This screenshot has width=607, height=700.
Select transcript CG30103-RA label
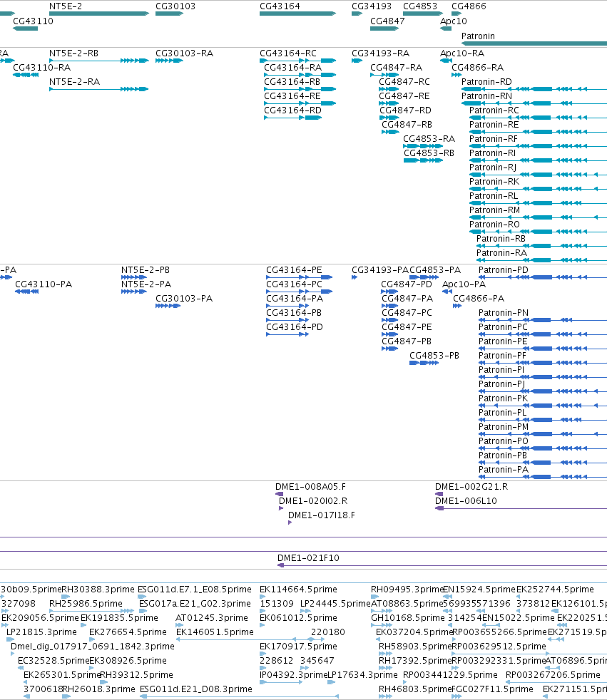point(184,53)
